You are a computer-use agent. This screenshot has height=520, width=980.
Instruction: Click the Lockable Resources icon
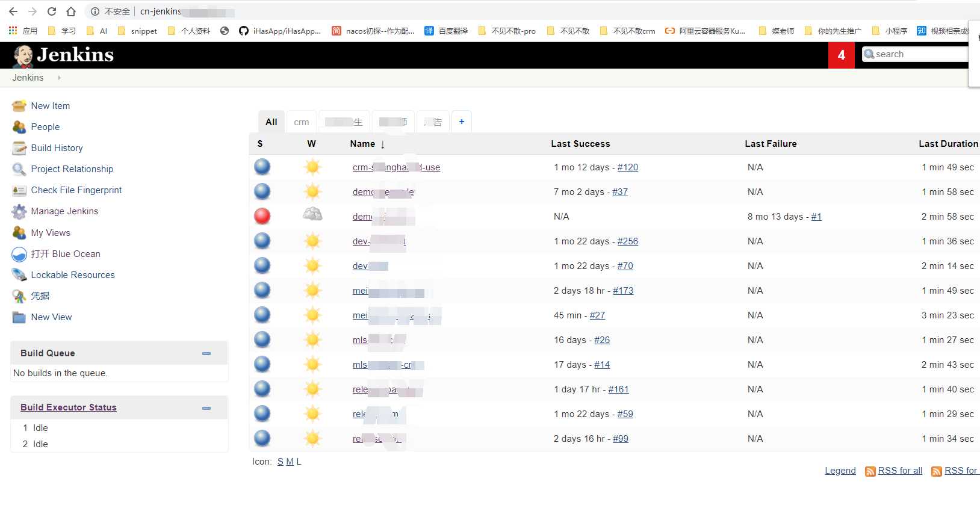coord(19,275)
